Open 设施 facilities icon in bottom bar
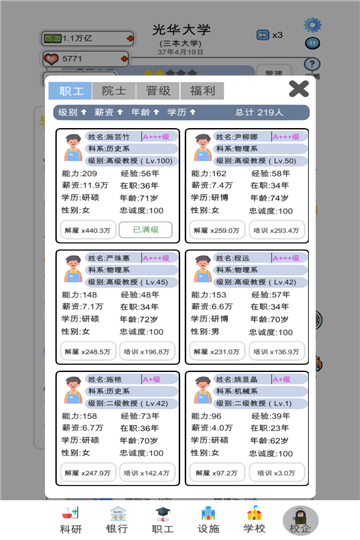The image size is (360, 540). [x=208, y=520]
